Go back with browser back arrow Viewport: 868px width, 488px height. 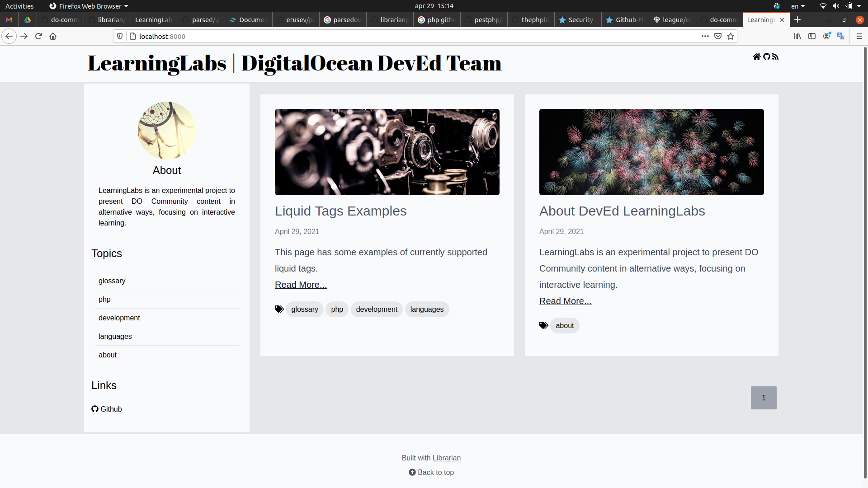click(x=9, y=36)
